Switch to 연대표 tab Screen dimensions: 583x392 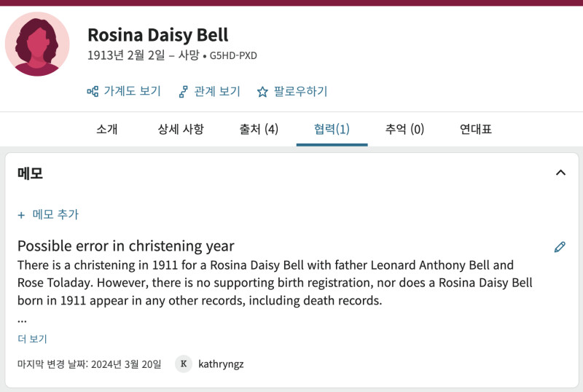click(x=476, y=129)
